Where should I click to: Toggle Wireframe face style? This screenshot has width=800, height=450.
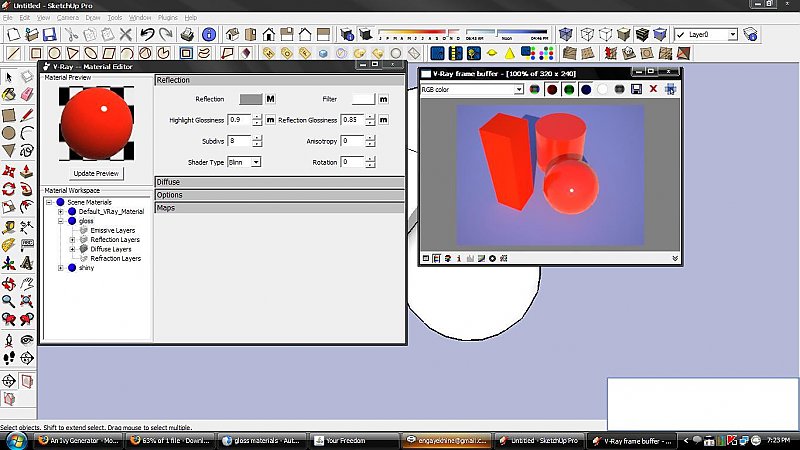click(x=587, y=35)
